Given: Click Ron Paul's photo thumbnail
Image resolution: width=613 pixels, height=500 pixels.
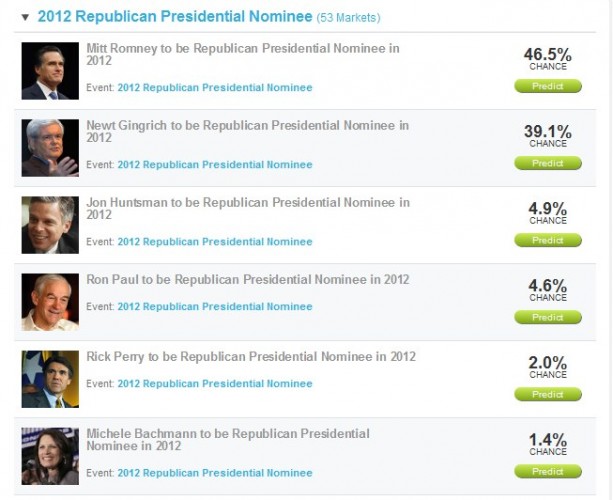Looking at the screenshot, I should tap(50, 302).
